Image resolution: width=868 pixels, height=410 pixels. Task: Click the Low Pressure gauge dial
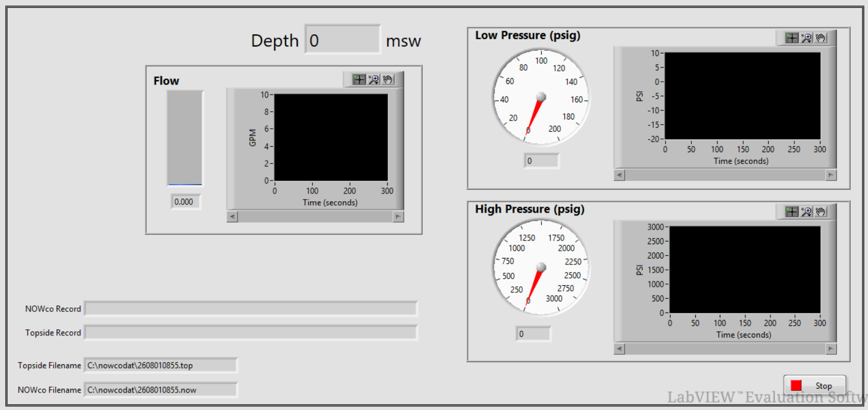click(x=541, y=97)
